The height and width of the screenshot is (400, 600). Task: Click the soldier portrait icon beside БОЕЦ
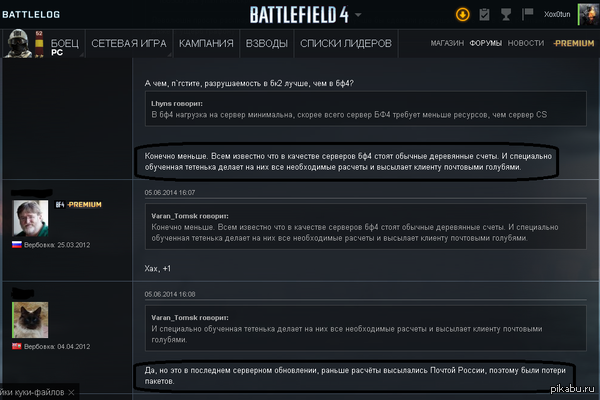point(17,44)
